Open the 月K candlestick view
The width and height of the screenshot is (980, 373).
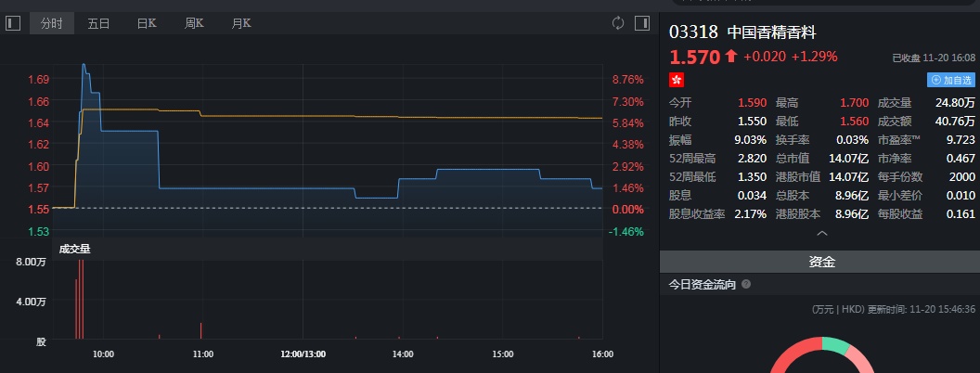tap(241, 23)
